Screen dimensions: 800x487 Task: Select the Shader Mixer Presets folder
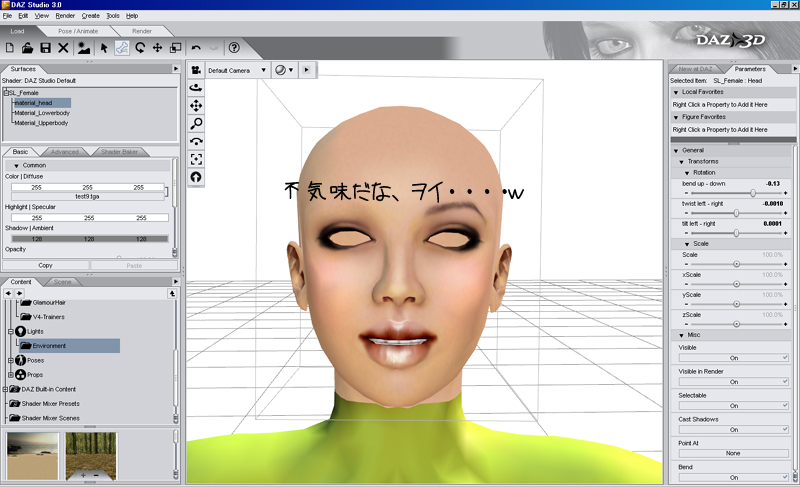pyautogui.click(x=51, y=404)
